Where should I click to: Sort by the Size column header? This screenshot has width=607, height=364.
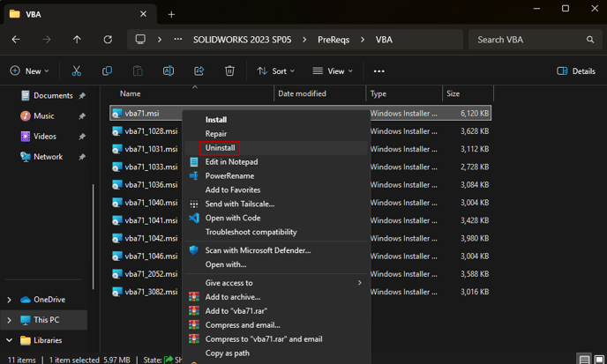(x=453, y=93)
